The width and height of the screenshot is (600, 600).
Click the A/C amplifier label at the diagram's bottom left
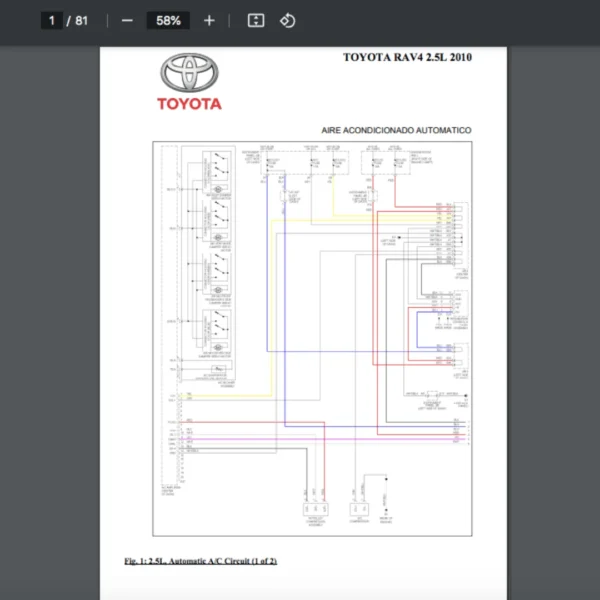pyautogui.click(x=172, y=492)
